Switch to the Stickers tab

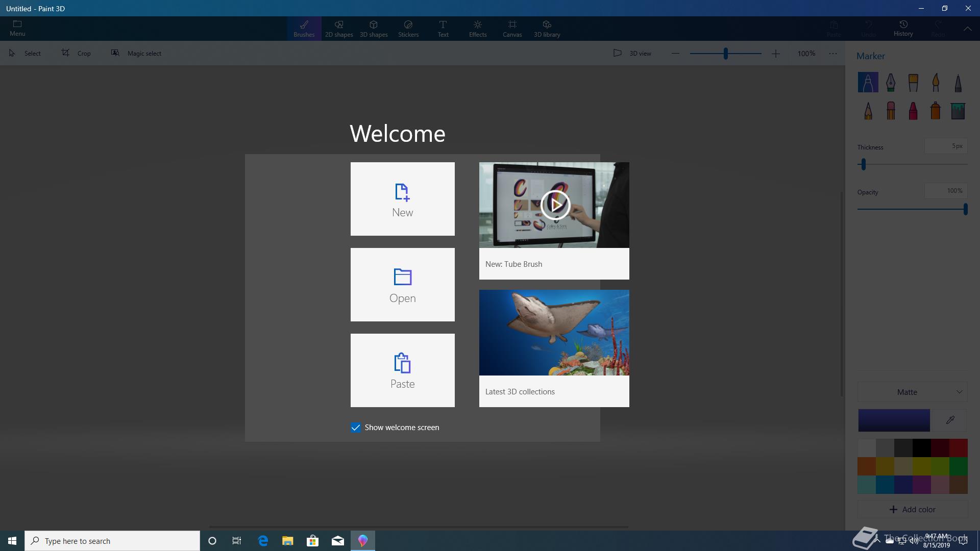tap(408, 29)
